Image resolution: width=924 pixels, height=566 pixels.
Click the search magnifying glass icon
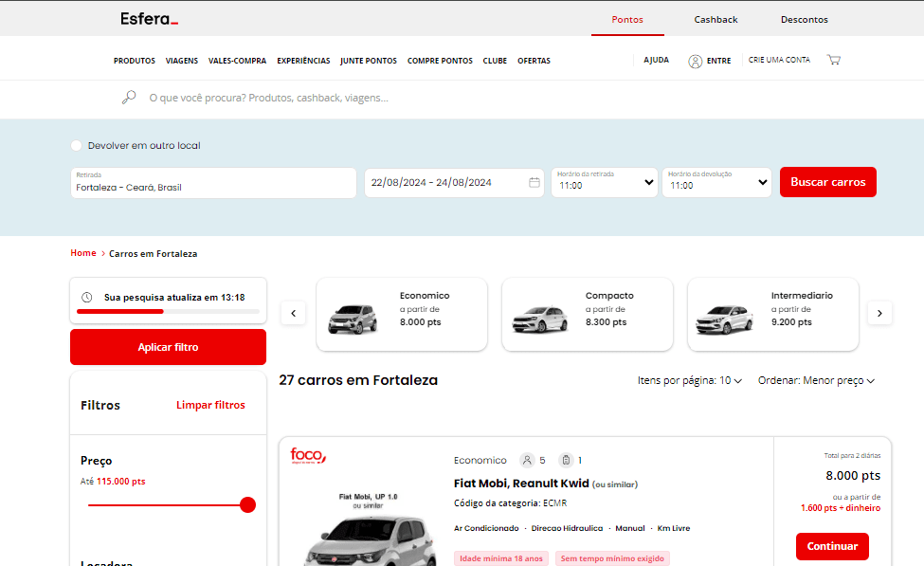pos(129,98)
